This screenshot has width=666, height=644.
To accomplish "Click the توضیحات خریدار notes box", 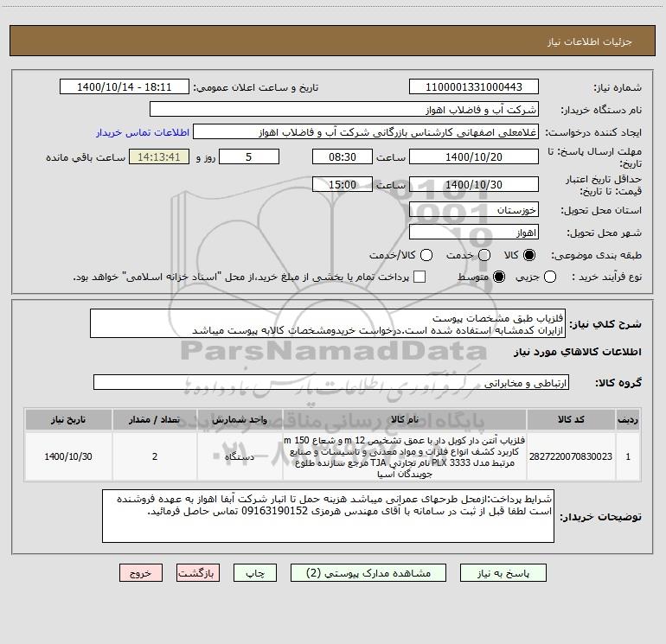I will coord(328,516).
